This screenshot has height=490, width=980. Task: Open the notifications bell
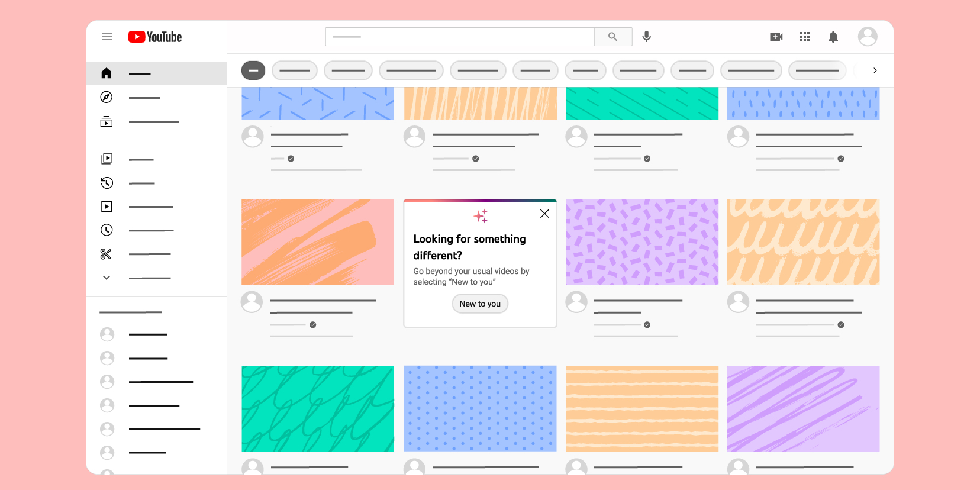pos(833,37)
